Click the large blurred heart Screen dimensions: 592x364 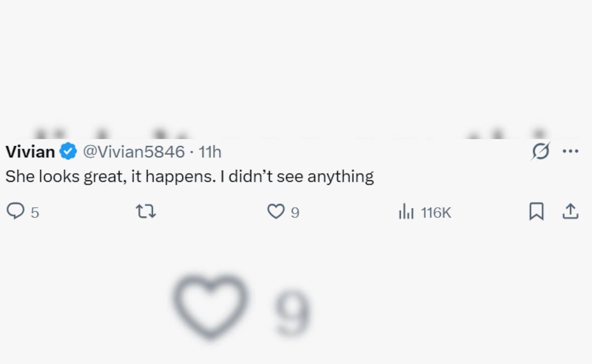click(211, 306)
